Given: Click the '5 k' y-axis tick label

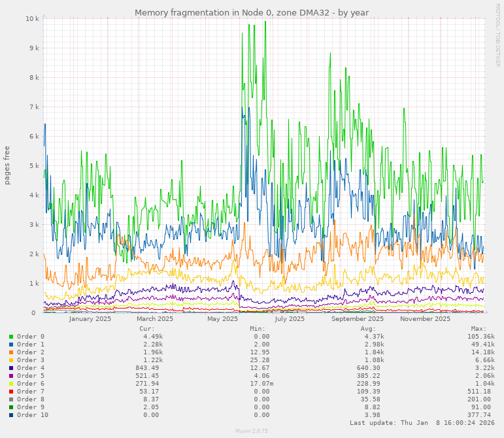Looking at the screenshot, I should tap(34, 166).
